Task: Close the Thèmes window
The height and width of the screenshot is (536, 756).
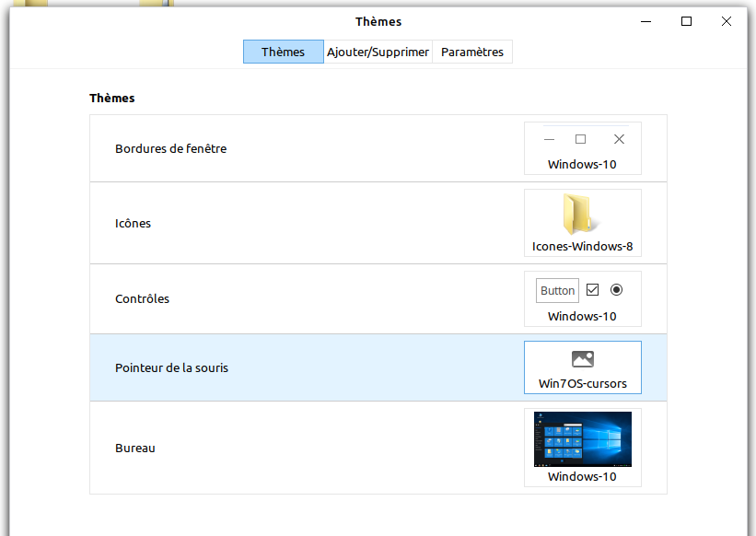Action: pos(727,21)
